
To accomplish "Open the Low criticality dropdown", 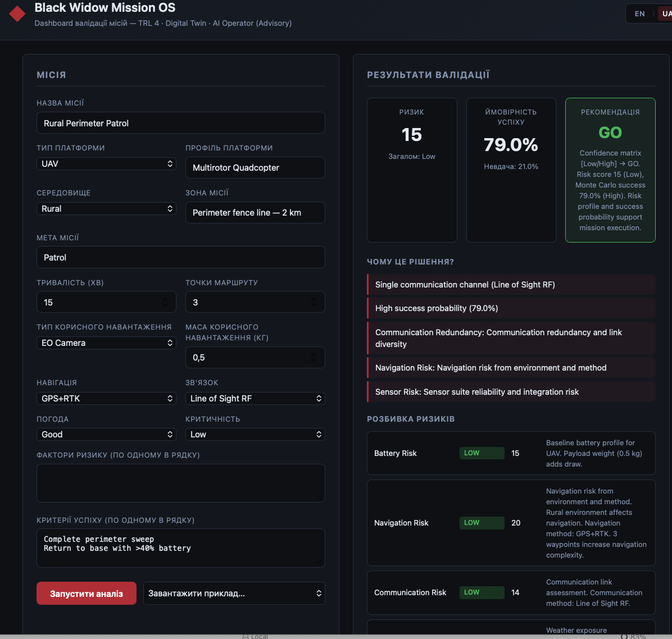I will tap(255, 434).
